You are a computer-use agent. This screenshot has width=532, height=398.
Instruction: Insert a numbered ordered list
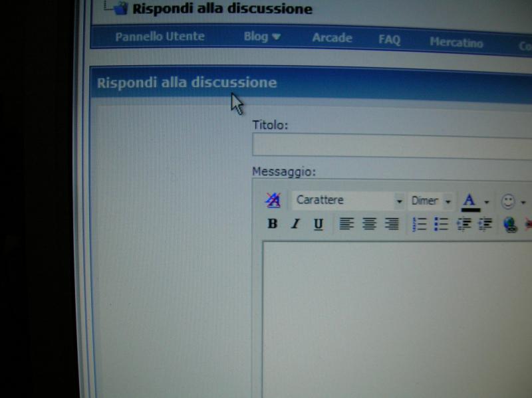coord(419,225)
